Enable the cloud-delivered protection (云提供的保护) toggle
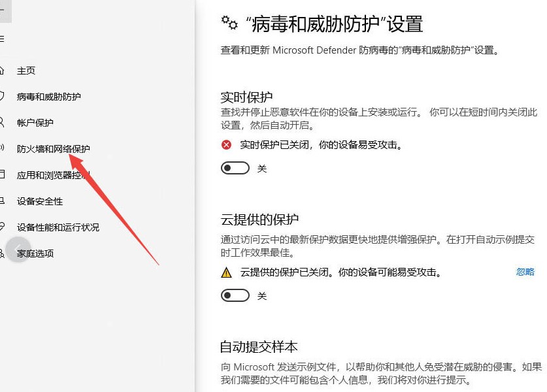Viewport: 547px width, 392px height. click(x=235, y=295)
